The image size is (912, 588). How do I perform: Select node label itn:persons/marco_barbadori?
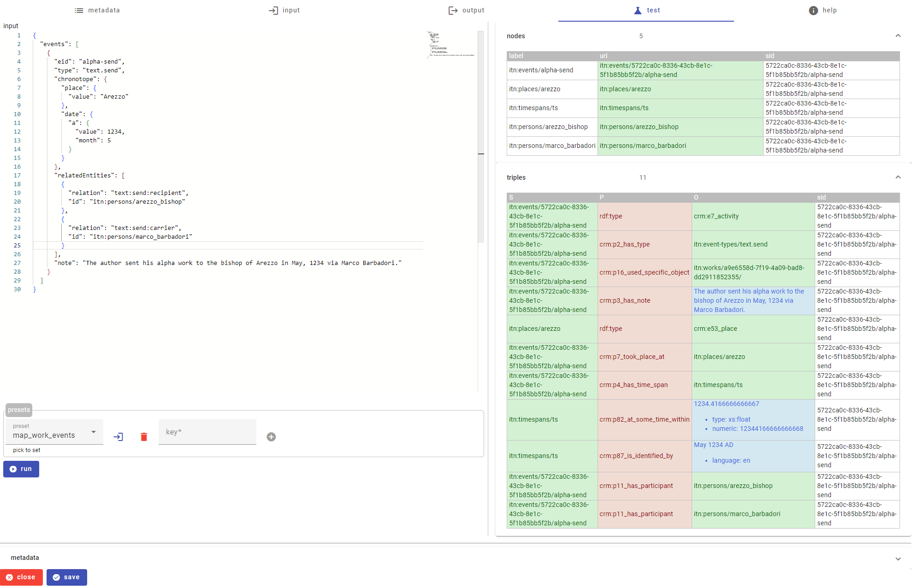[x=552, y=146]
